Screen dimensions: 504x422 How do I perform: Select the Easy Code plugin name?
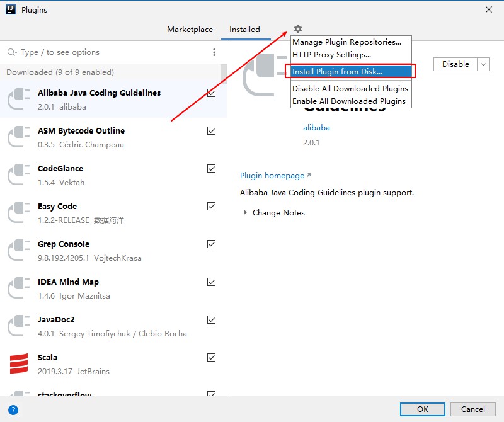pos(57,207)
